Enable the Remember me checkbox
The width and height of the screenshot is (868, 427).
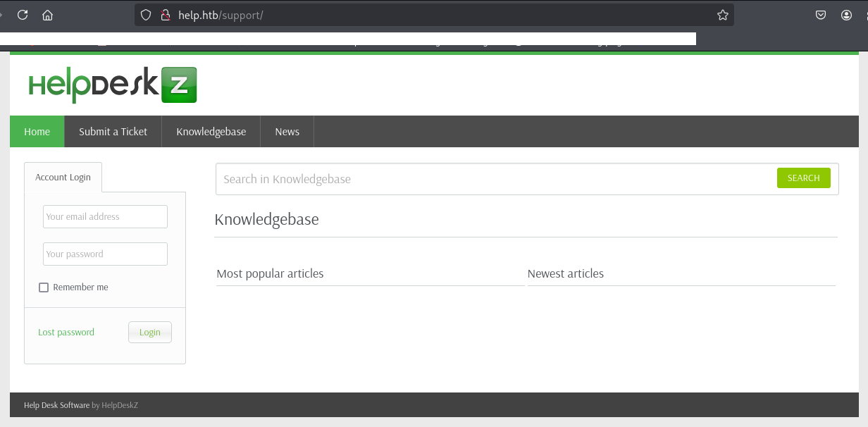coord(44,287)
